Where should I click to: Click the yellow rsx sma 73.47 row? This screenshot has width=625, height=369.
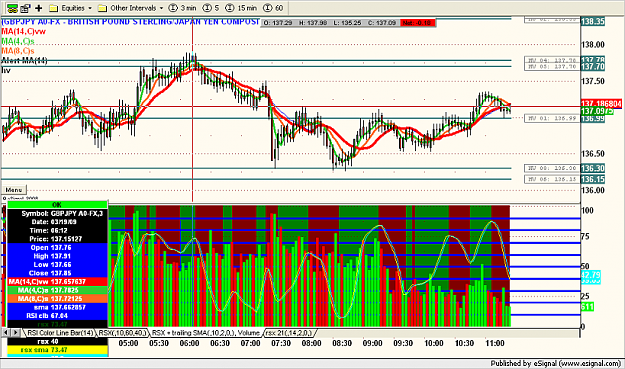57,350
